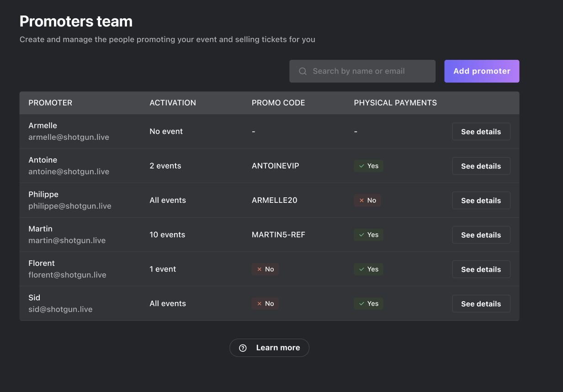Click the question mark help icon
This screenshot has height=392, width=563.
(243, 348)
